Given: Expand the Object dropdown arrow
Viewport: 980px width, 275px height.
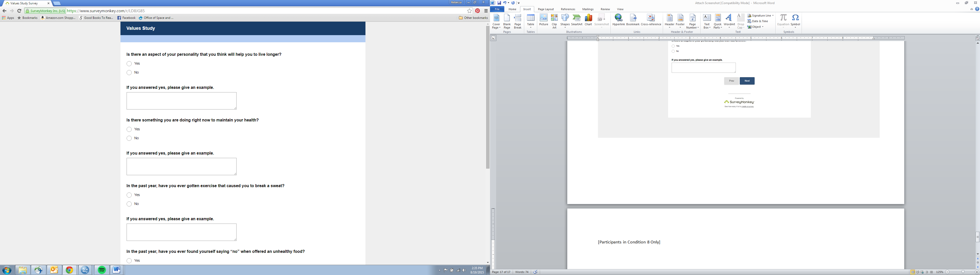Looking at the screenshot, I should tap(762, 27).
